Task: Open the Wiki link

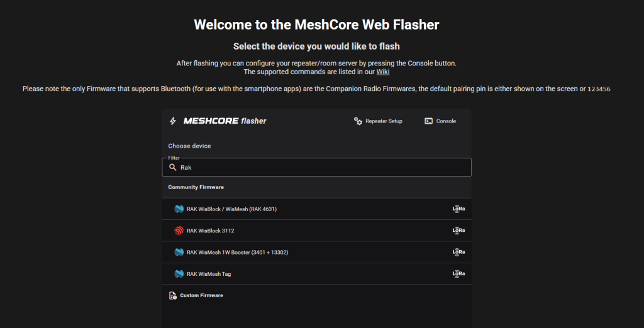Action: tap(383, 72)
